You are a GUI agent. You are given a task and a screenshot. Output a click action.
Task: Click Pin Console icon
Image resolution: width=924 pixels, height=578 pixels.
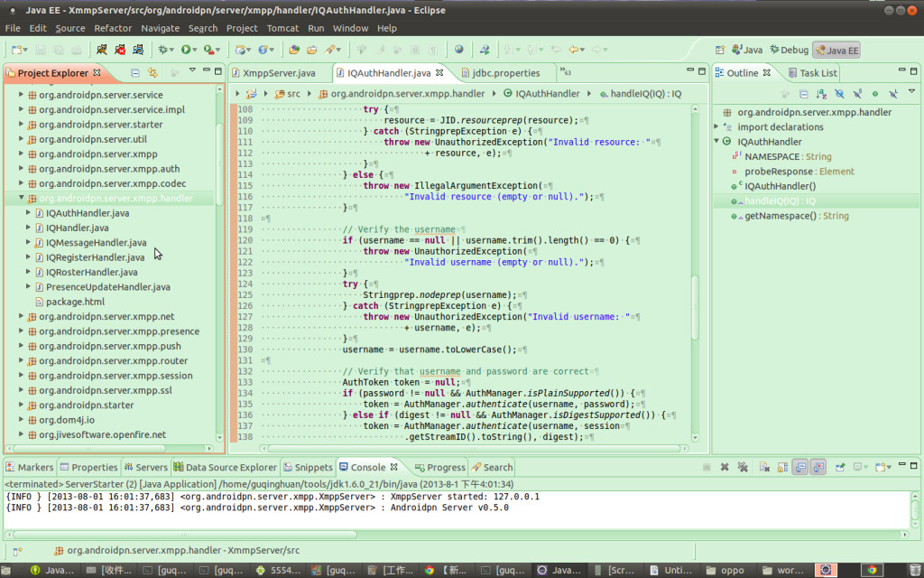pos(838,467)
